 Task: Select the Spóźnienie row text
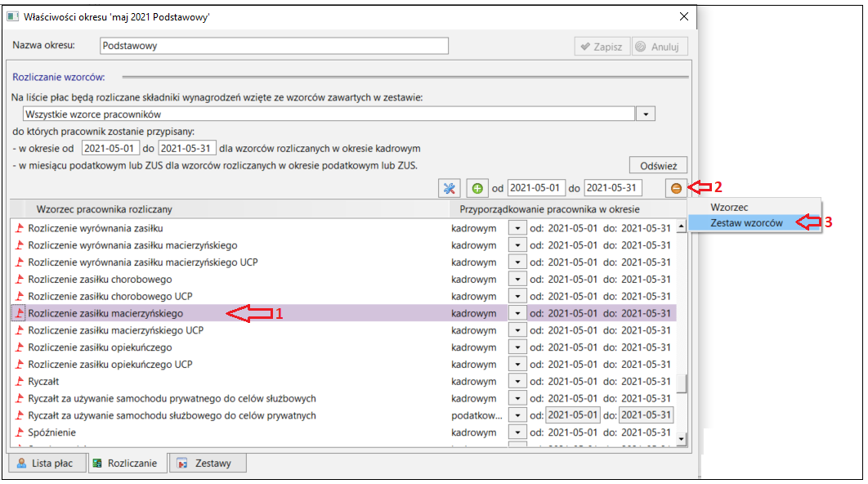52,432
